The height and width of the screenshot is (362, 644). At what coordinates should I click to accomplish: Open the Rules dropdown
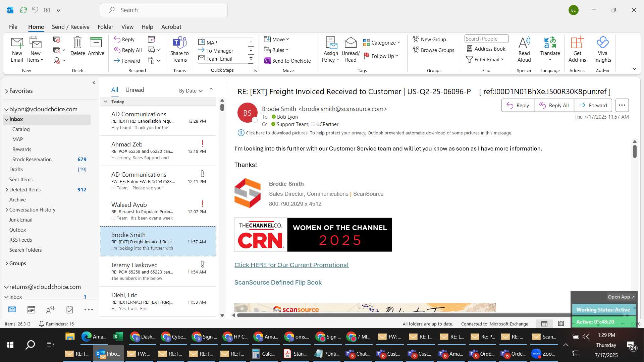click(276, 50)
